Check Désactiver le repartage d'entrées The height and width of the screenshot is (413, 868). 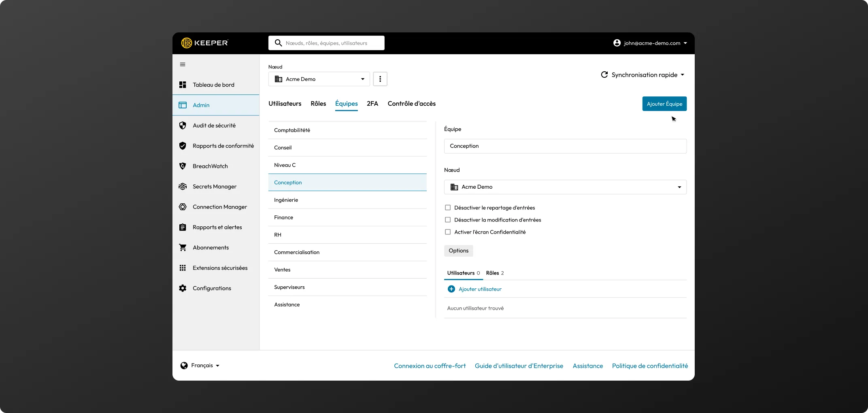pyautogui.click(x=448, y=208)
